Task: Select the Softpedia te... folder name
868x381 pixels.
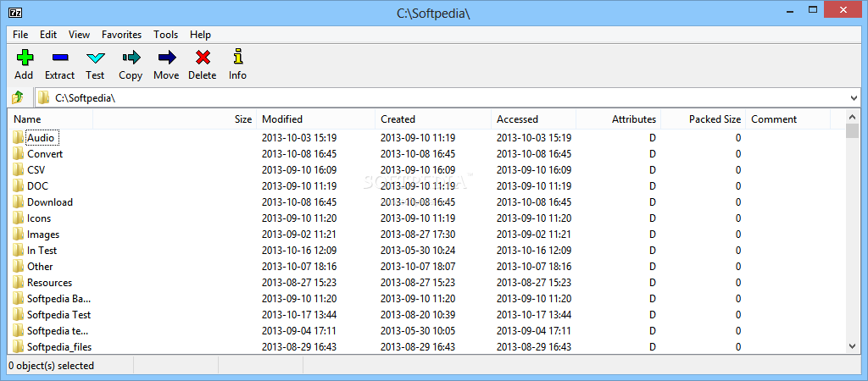Action: 58,330
